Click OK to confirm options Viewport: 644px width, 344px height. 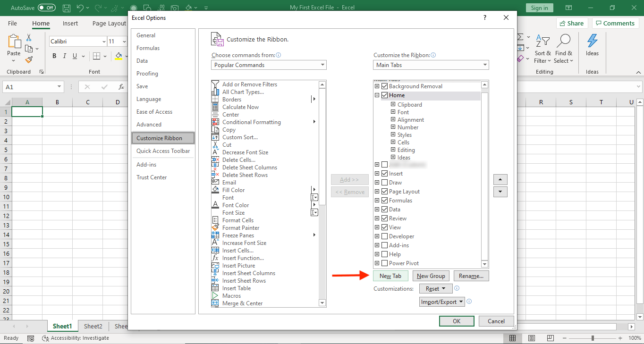pos(457,321)
